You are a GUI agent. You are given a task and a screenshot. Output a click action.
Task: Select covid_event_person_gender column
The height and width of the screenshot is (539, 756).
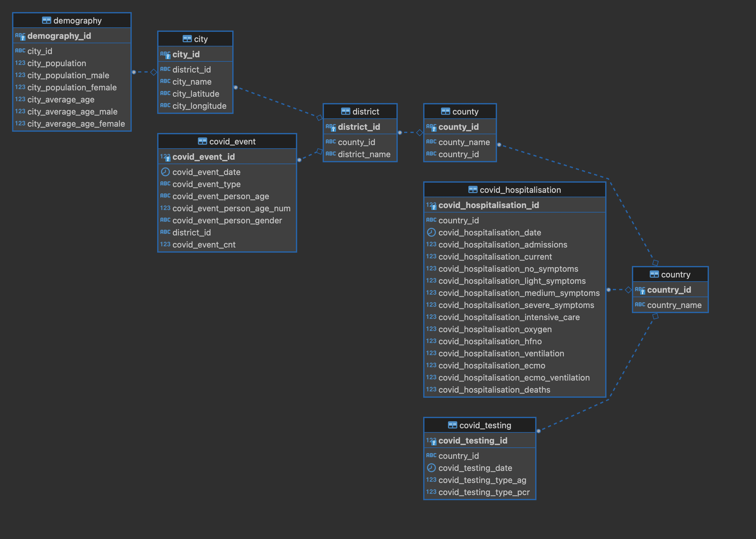pos(227,220)
